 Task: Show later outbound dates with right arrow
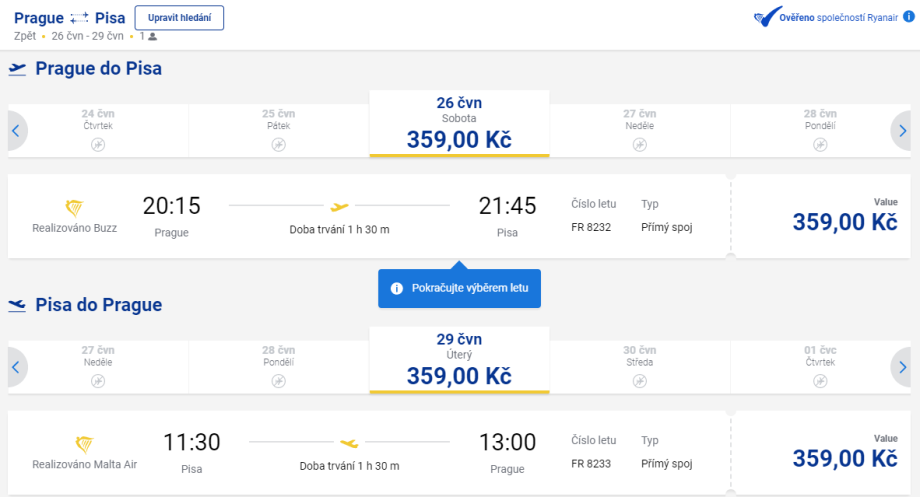[902, 130]
